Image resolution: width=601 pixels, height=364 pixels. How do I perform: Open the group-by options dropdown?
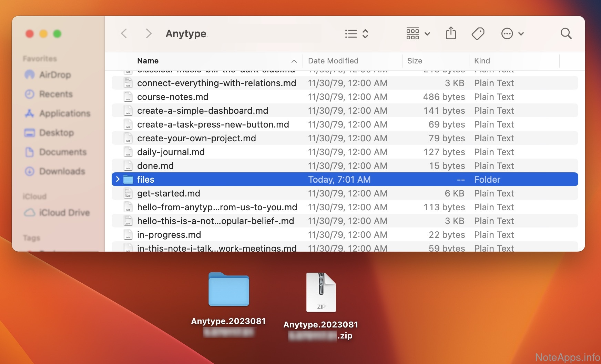coord(418,33)
